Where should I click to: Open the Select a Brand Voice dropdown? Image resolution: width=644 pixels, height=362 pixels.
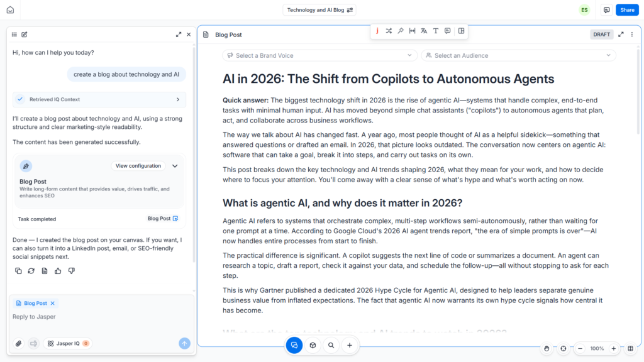click(x=319, y=55)
